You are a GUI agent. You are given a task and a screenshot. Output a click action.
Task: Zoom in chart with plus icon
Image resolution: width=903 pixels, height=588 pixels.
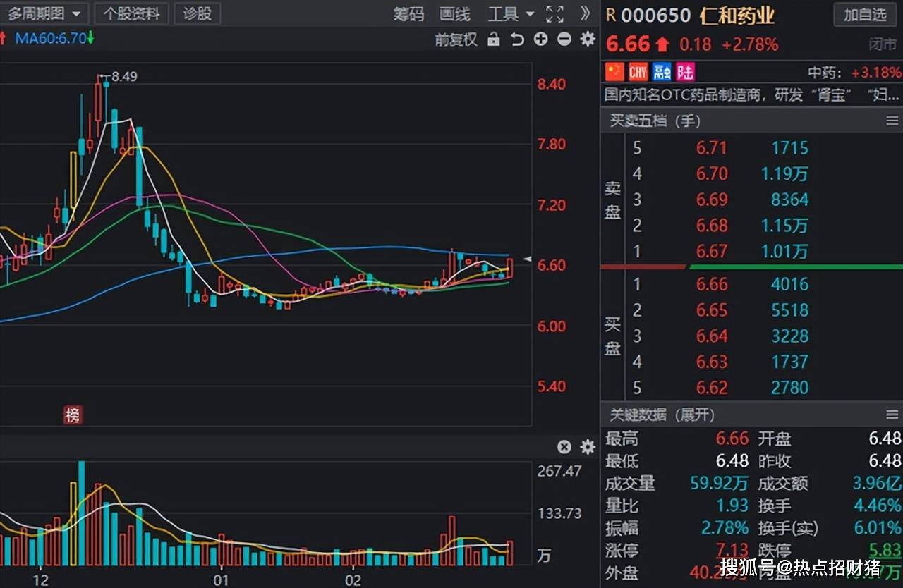click(x=540, y=39)
